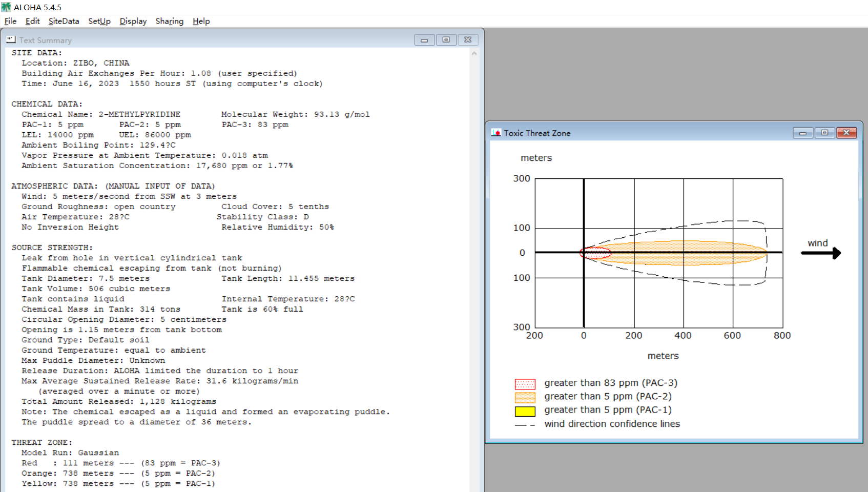Screen dimensions: 868x492
Task: Open the SetUp menu
Action: click(99, 21)
